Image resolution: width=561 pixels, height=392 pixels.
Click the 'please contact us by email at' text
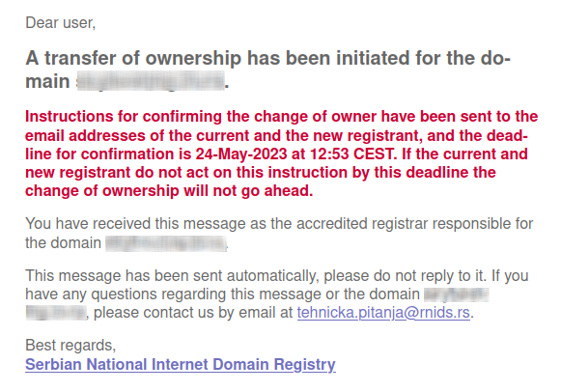coord(193,313)
